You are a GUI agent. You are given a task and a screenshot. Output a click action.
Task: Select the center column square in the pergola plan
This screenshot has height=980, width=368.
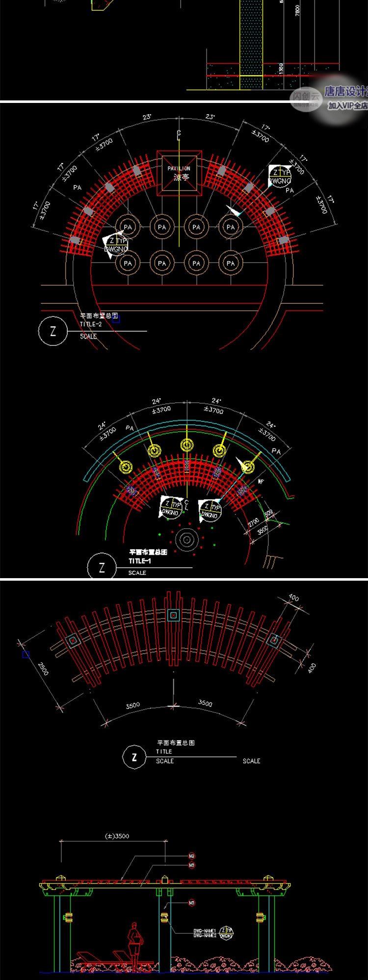click(x=173, y=615)
